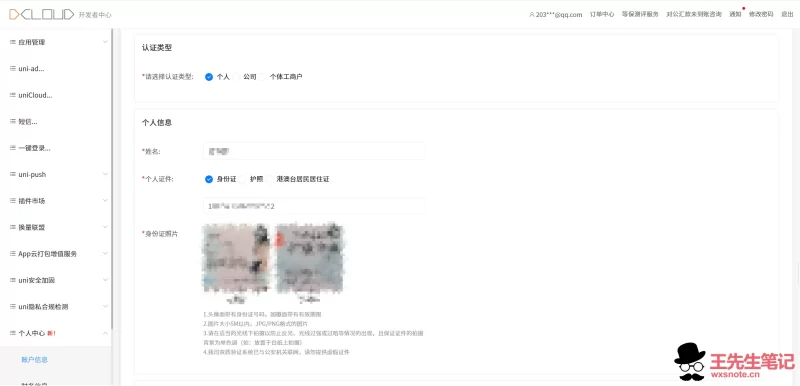Click the list icon beside 插件市场
Image resolution: width=800 pixels, height=386 pixels.
[x=13, y=201]
